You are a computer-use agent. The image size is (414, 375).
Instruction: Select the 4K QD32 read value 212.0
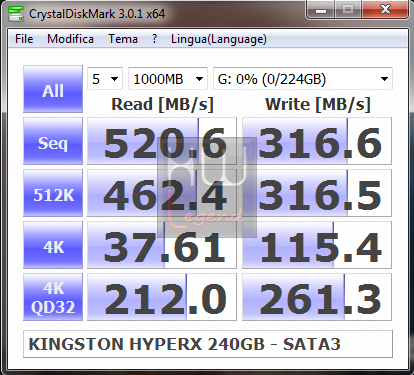click(162, 297)
